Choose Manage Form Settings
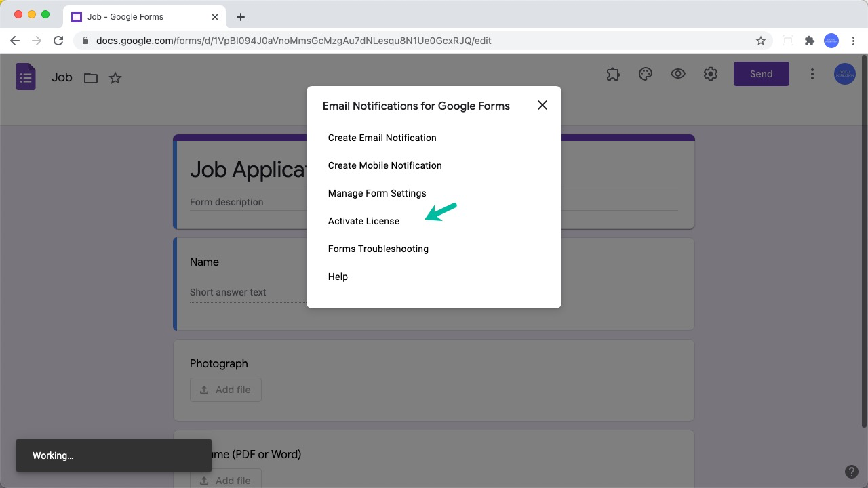The width and height of the screenshot is (868, 488). (377, 193)
